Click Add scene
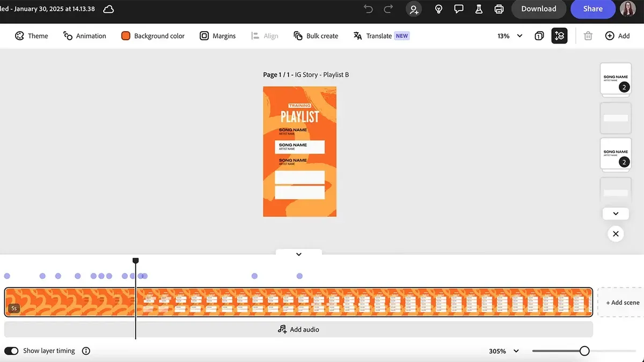Image resolution: width=644 pixels, height=362 pixels. [x=623, y=302]
